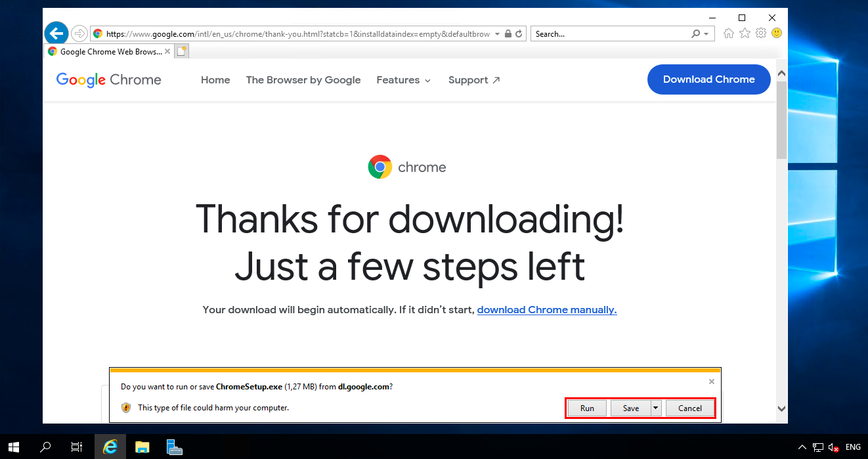Image resolution: width=868 pixels, height=459 pixels.
Task: Refresh the page with the reload icon
Action: [519, 33]
